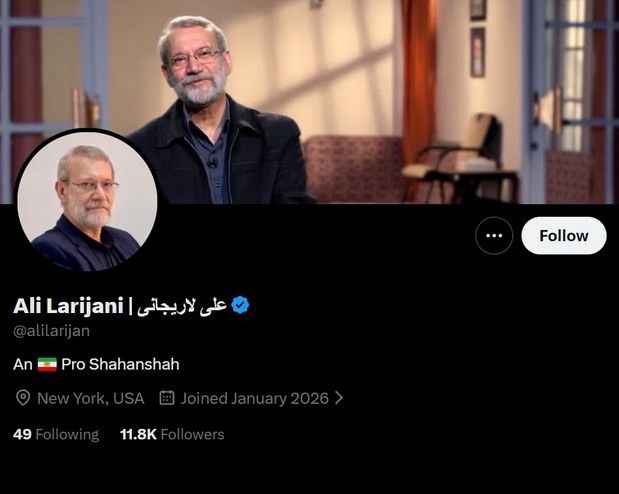Open the Following label link
The width and height of the screenshot is (619, 494).
[x=67, y=434]
